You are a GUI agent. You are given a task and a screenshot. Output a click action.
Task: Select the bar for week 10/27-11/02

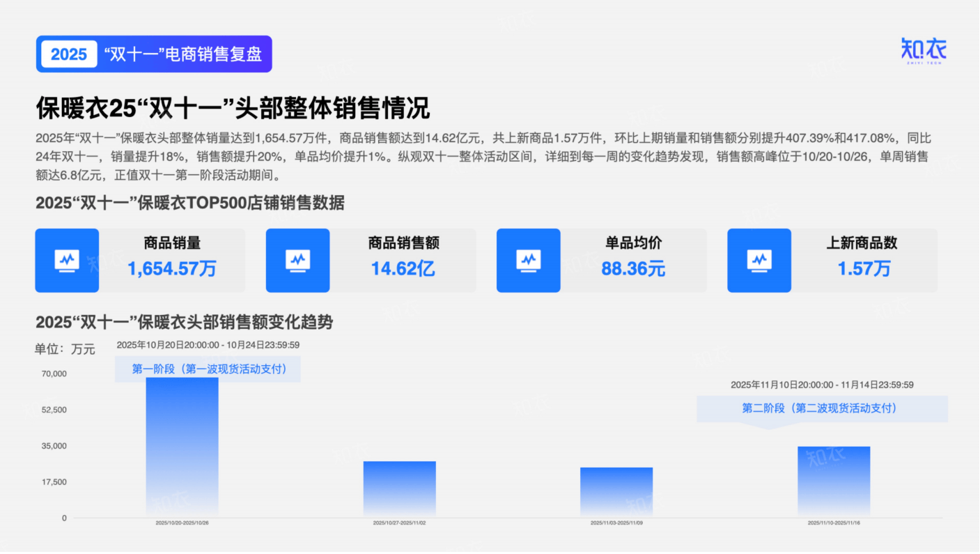399,489
